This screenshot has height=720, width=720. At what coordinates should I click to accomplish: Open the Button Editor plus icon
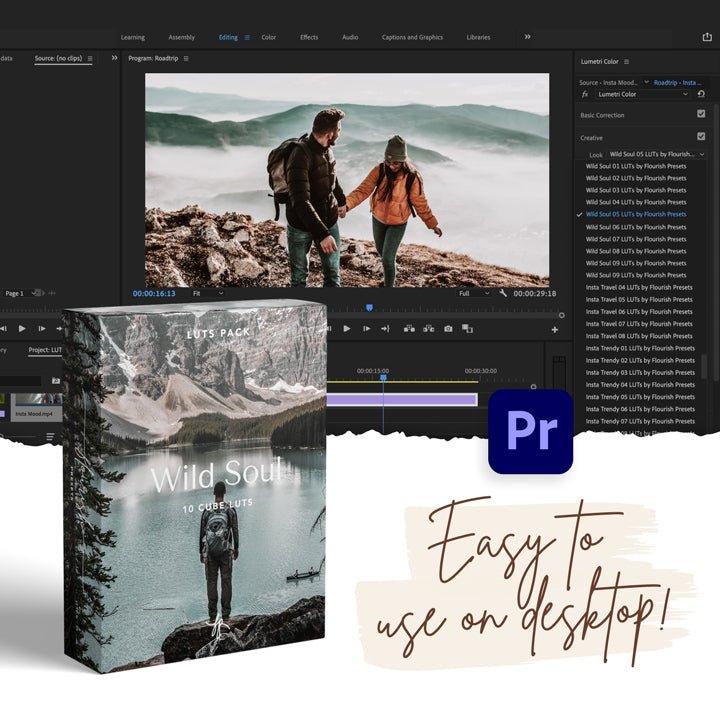tap(555, 329)
